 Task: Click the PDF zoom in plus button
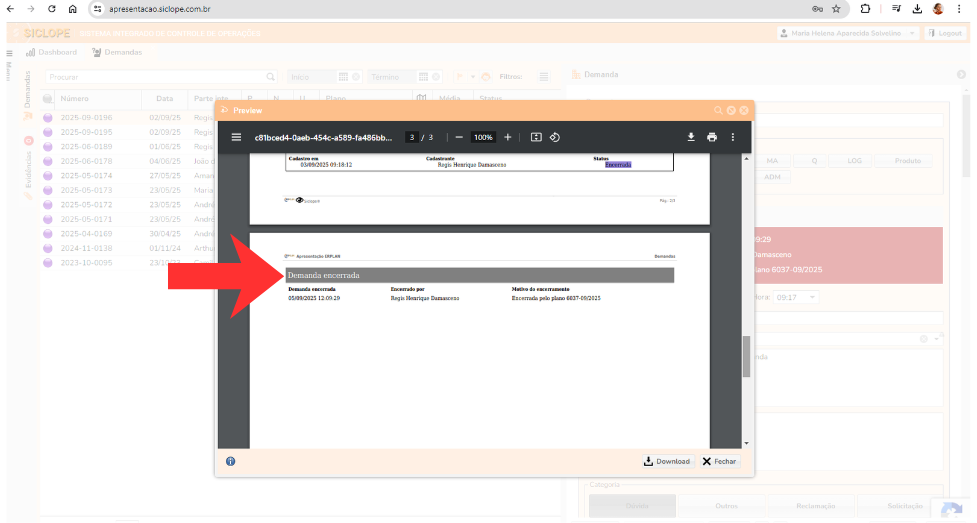[508, 137]
